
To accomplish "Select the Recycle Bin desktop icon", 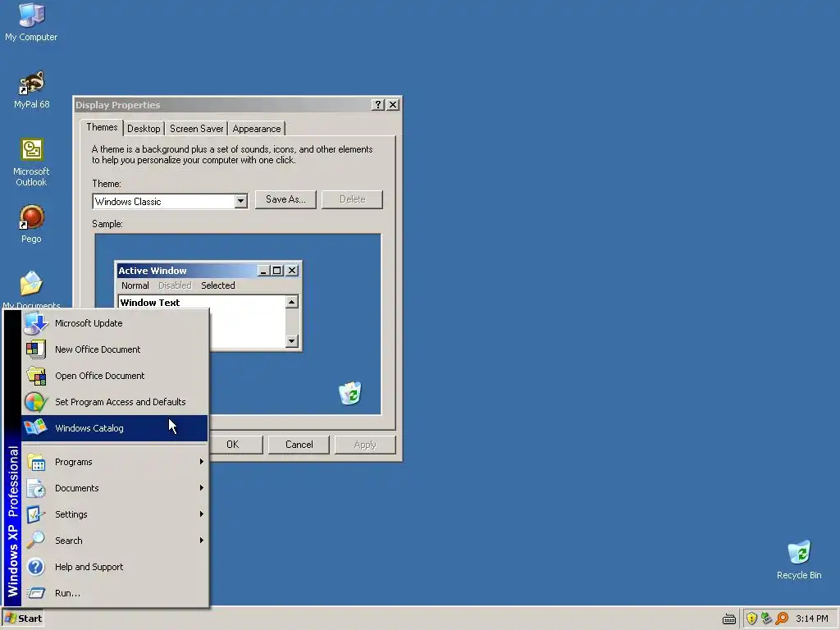I will point(799,554).
